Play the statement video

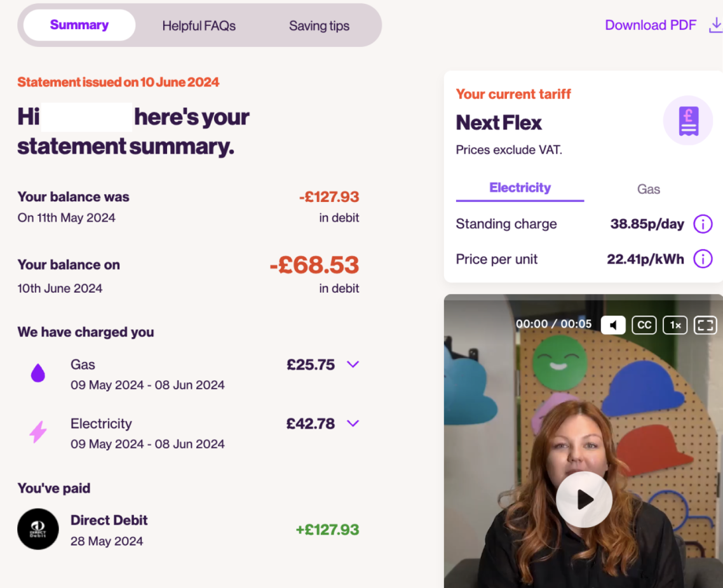pyautogui.click(x=584, y=500)
